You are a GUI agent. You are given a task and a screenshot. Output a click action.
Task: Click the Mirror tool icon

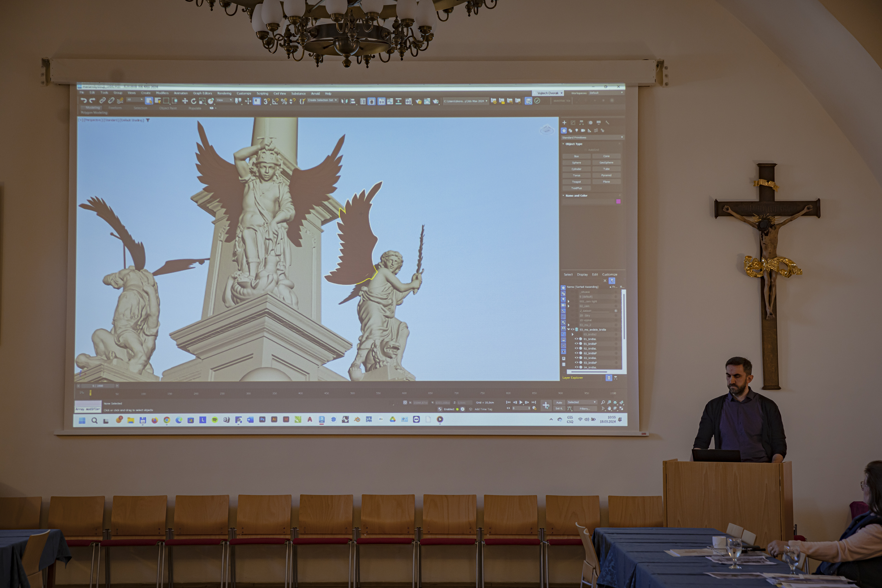pos(344,101)
